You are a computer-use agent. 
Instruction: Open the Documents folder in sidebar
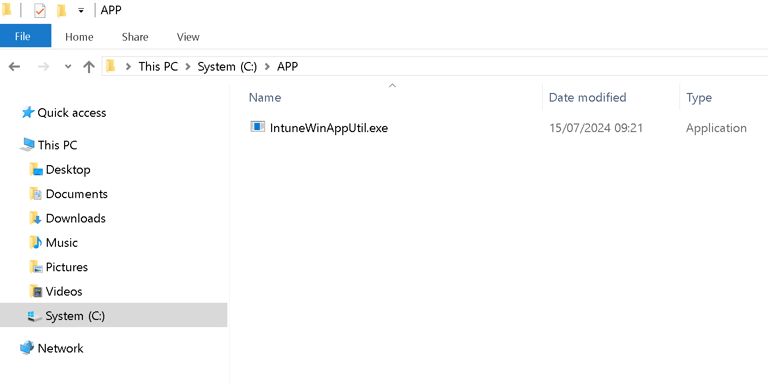(x=76, y=194)
